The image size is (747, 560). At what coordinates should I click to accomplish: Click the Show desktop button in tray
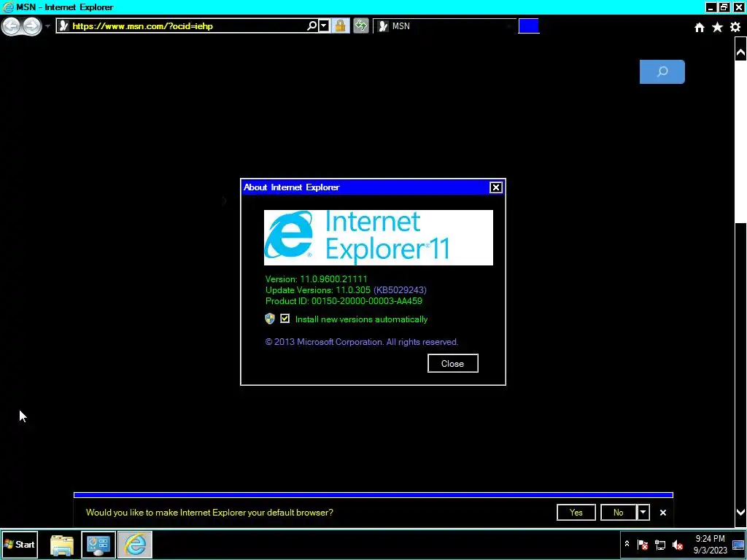[x=738, y=545]
